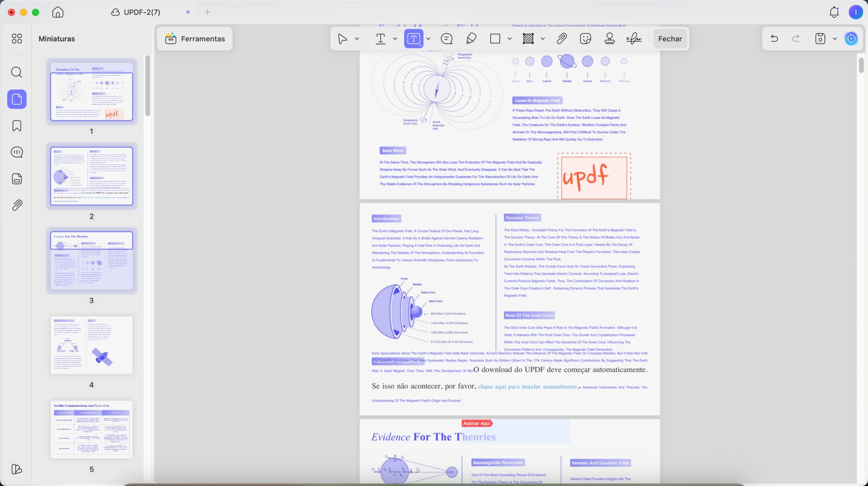The width and height of the screenshot is (868, 486).
Task: Click the unsaved changes dot on tab
Action: pos(188,12)
